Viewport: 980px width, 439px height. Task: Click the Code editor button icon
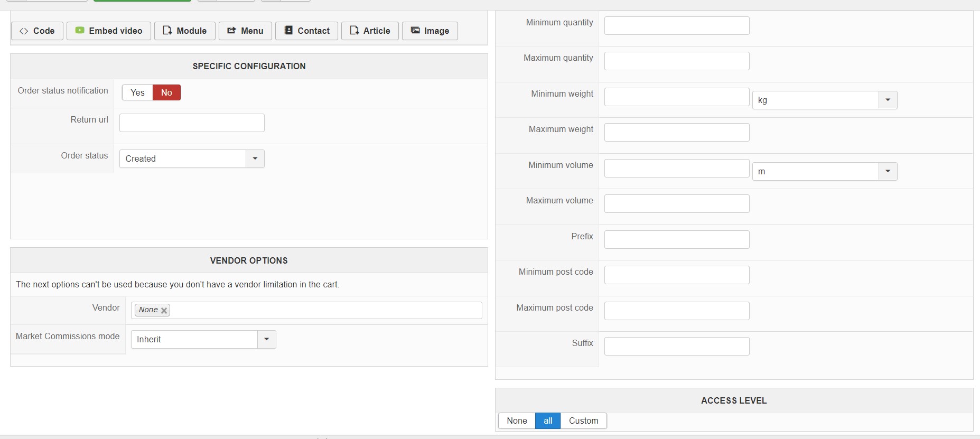[x=24, y=31]
